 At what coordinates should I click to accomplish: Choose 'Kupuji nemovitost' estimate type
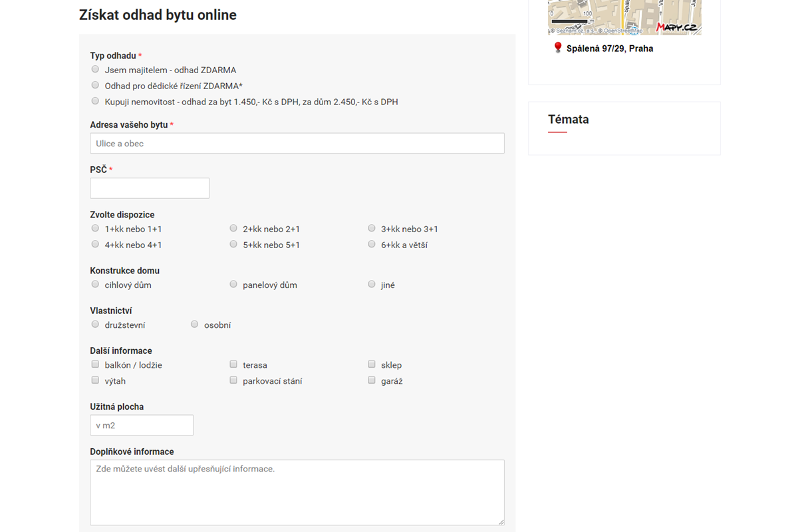(95, 101)
